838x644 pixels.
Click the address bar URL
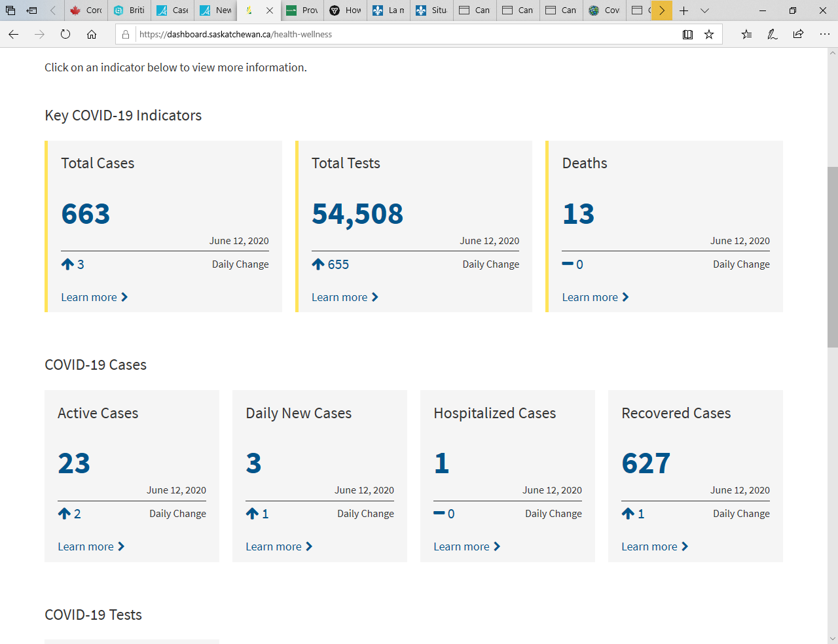pyautogui.click(x=236, y=35)
